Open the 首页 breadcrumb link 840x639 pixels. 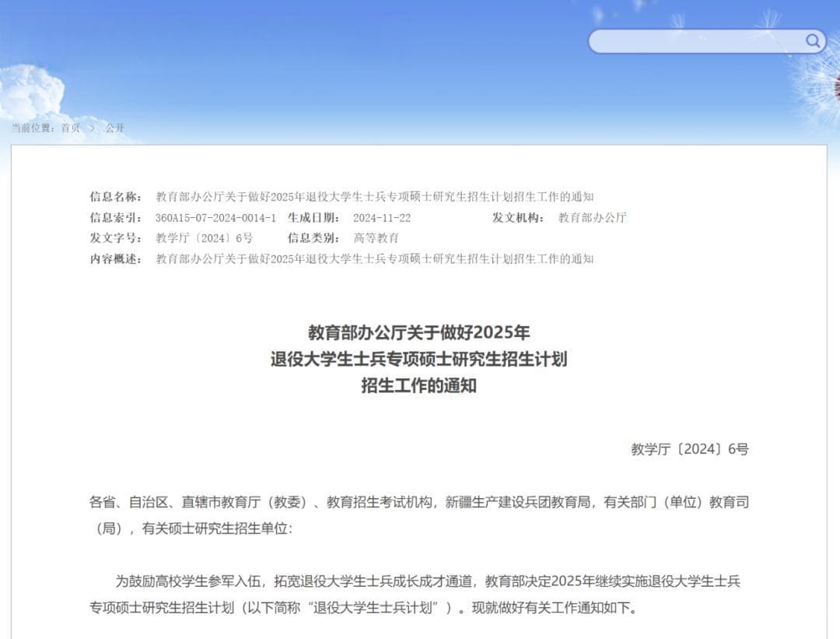point(70,128)
